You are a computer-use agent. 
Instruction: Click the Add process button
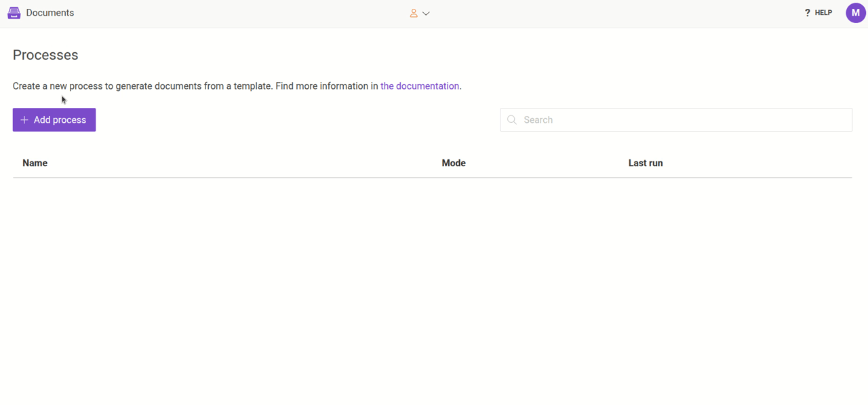click(x=54, y=120)
